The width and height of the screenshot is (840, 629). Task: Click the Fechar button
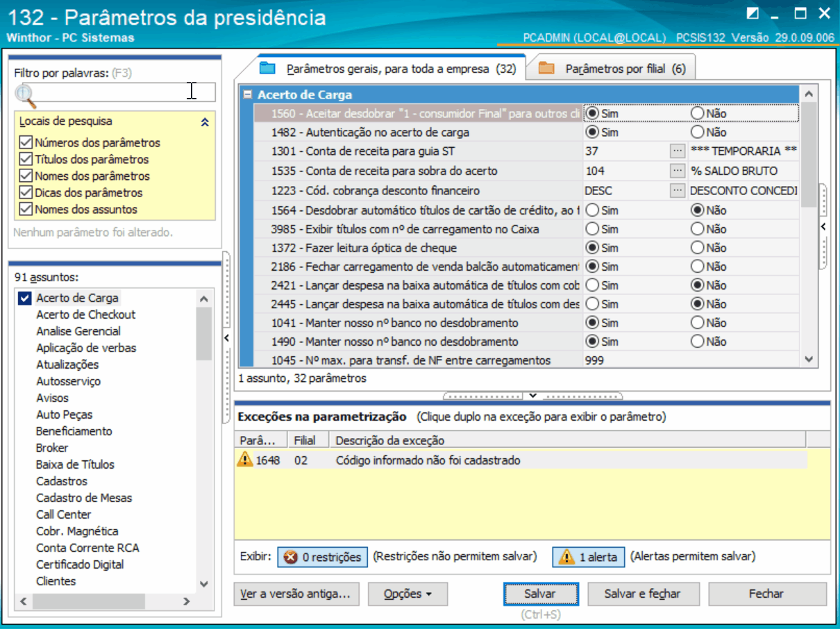coord(766,594)
